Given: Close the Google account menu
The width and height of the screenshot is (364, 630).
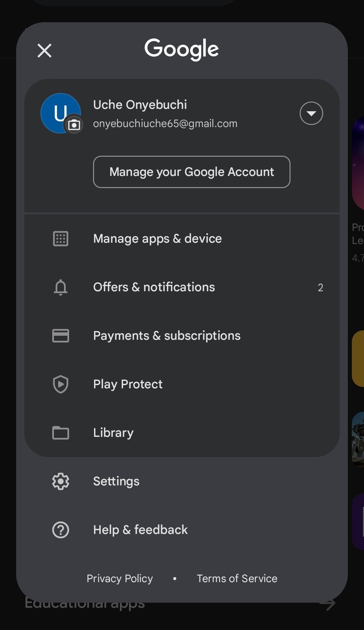Looking at the screenshot, I should point(44,51).
